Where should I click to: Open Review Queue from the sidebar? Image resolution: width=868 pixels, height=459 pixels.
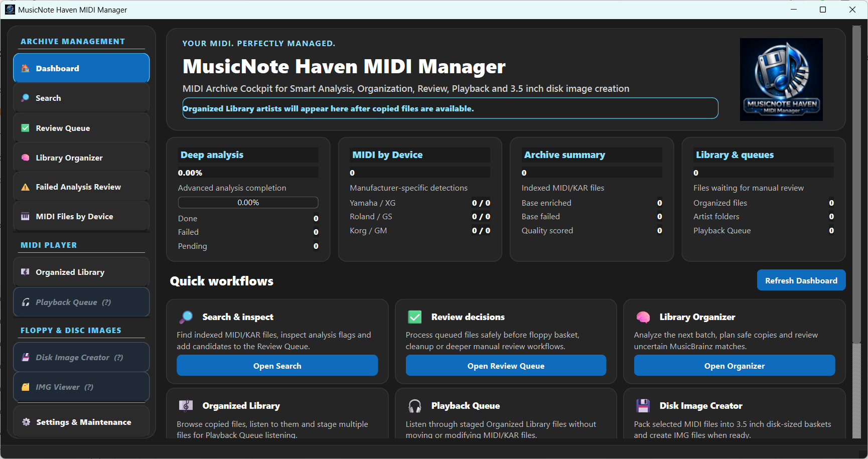(81, 128)
